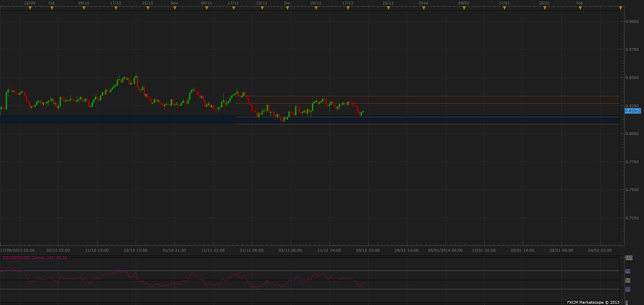Select the RSI(NZD/USD) indicator label
This screenshot has height=305, width=644.
(x=35, y=258)
